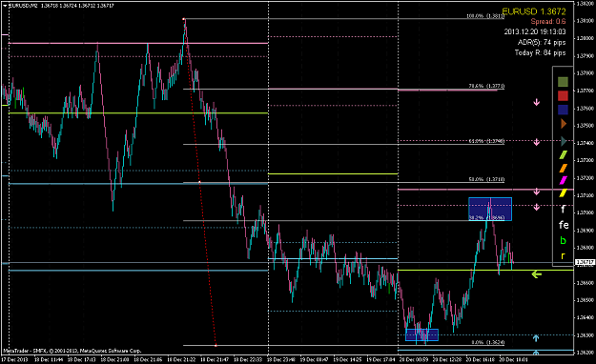
Task: Click the white 'f' Fibonacci button
Action: point(563,209)
